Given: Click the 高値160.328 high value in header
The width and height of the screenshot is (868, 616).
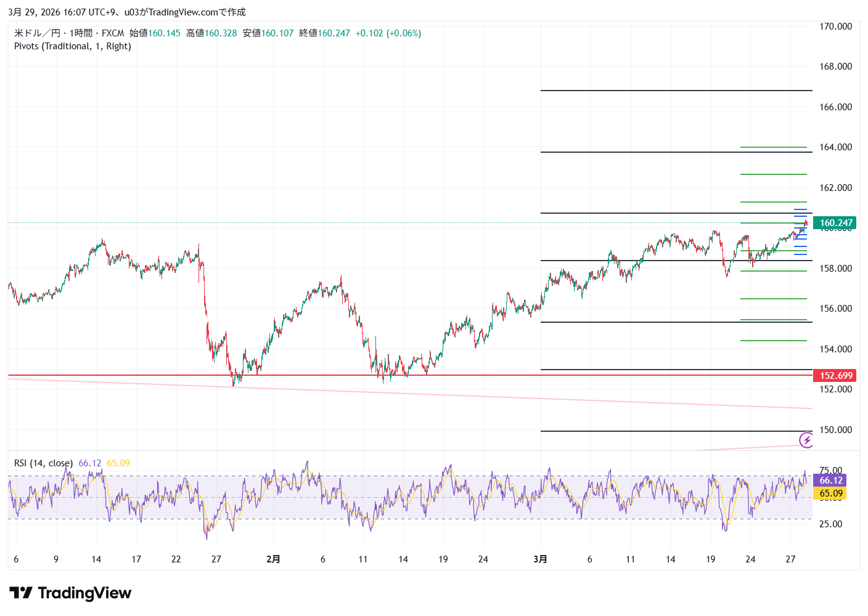Looking at the screenshot, I should (211, 33).
